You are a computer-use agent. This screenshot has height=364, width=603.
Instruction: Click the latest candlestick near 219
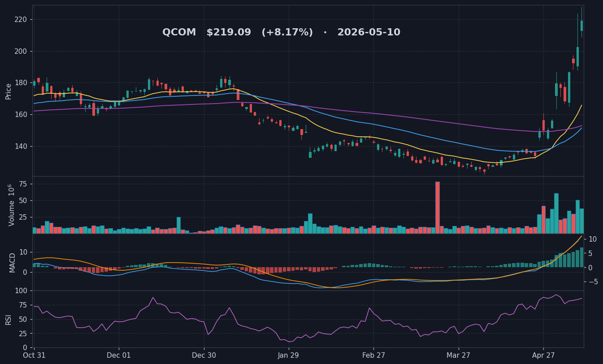coord(582,26)
